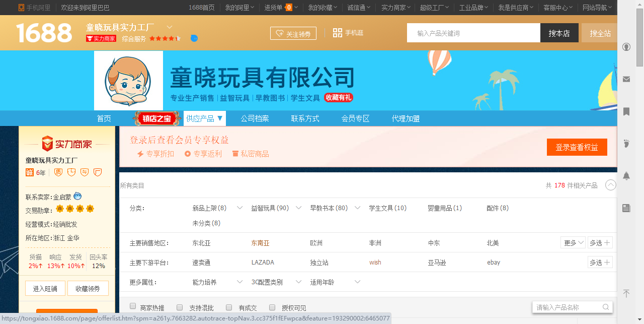Viewport: 644px width, 324px height.
Task: Click the 收藏有礼 red badge
Action: tap(338, 98)
